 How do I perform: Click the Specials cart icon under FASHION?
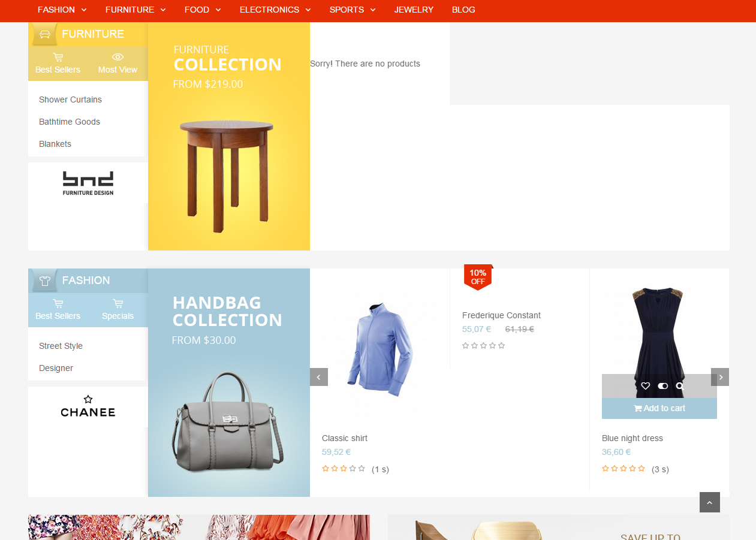(118, 303)
